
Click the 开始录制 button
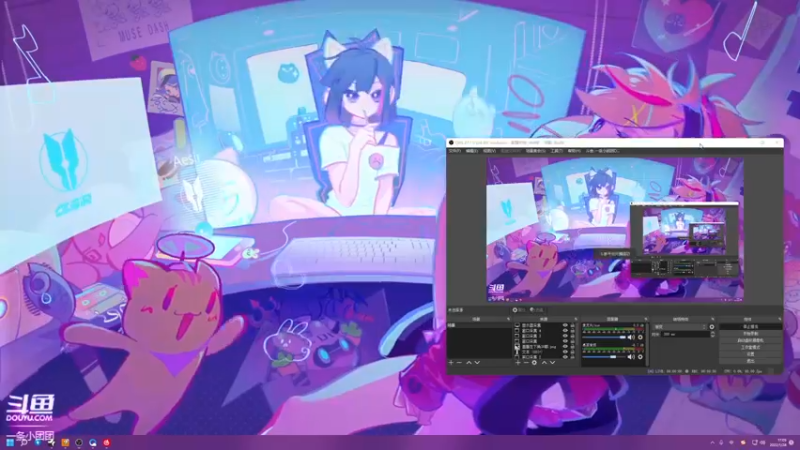point(751,334)
